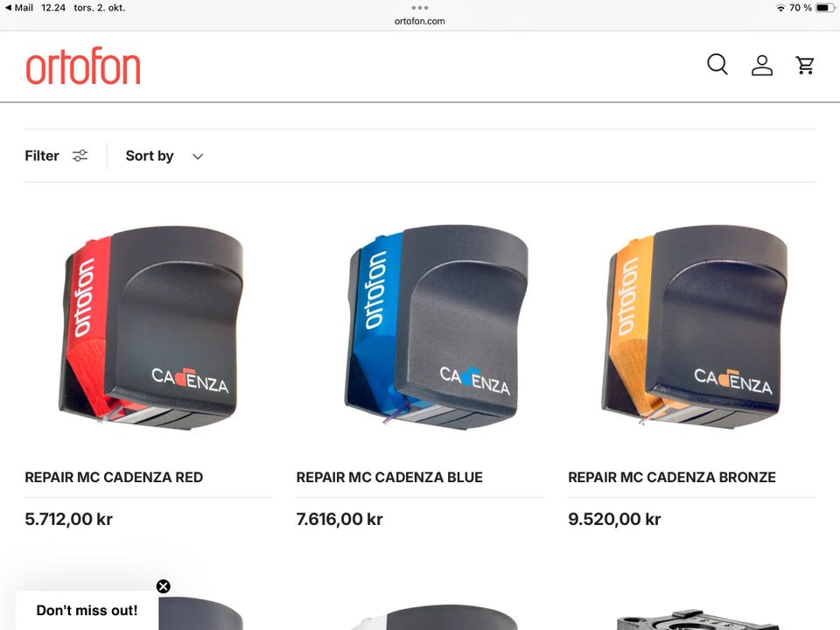Click the filter sliders icon
Viewport: 840px width, 630px height.
[x=80, y=156]
